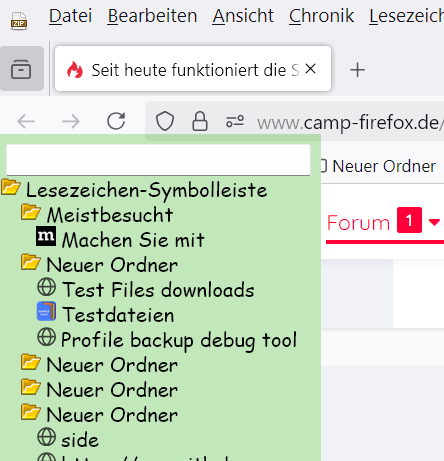Open a new tab with the plus button

pos(357,70)
